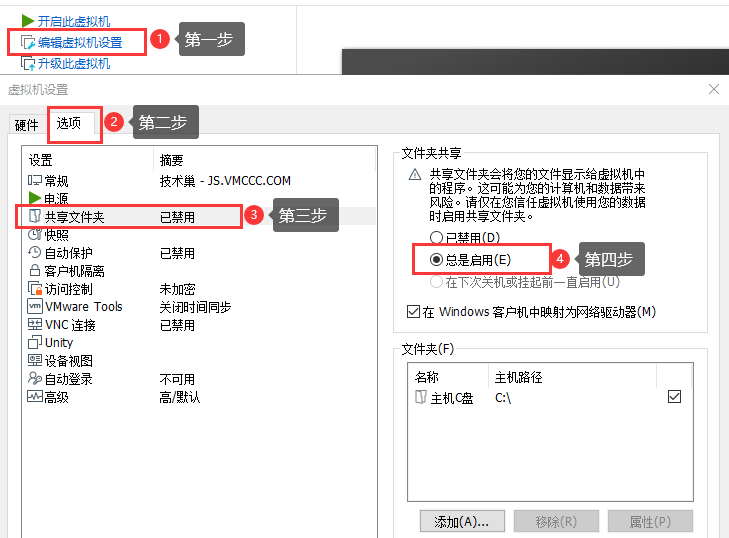Click the edit icon beside 编辑虚拟机设置

click(x=28, y=42)
